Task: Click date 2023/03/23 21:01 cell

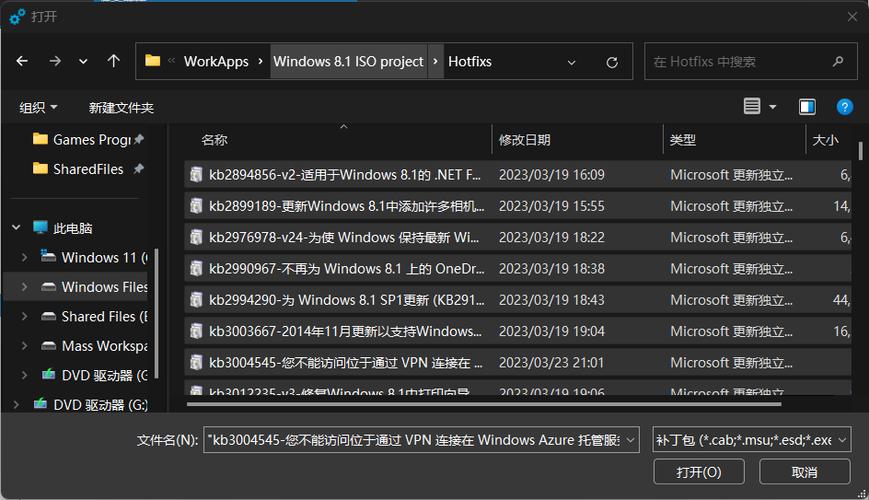Action: click(551, 363)
